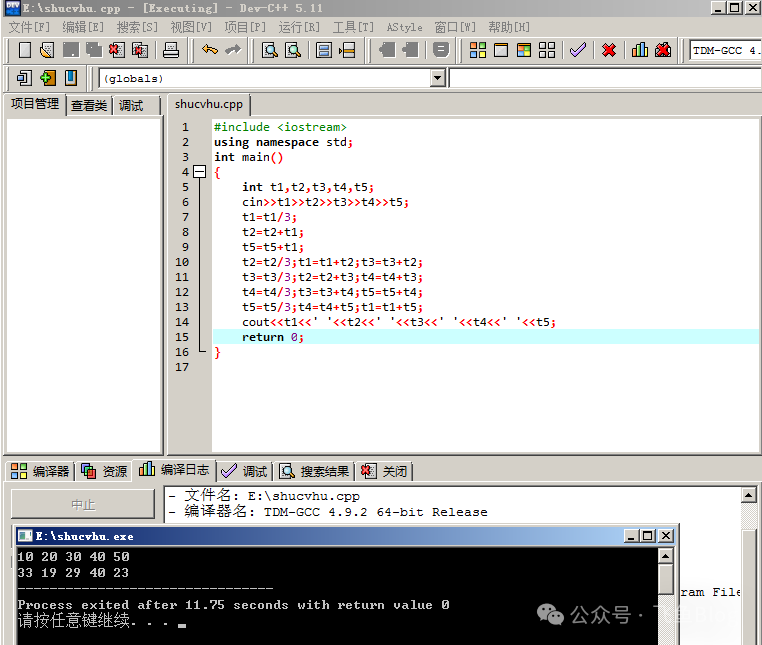762x645 pixels.
Task: Open the (globals) scope dropdown arrow
Action: (x=437, y=78)
